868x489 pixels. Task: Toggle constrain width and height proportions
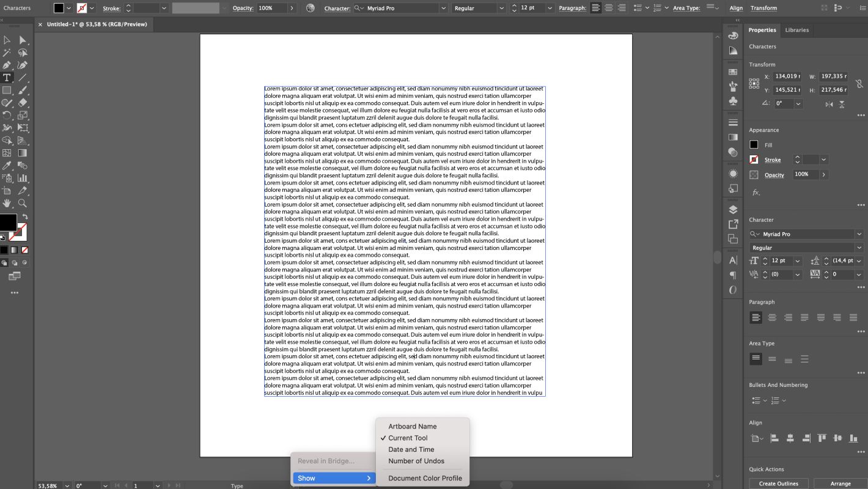coord(858,83)
